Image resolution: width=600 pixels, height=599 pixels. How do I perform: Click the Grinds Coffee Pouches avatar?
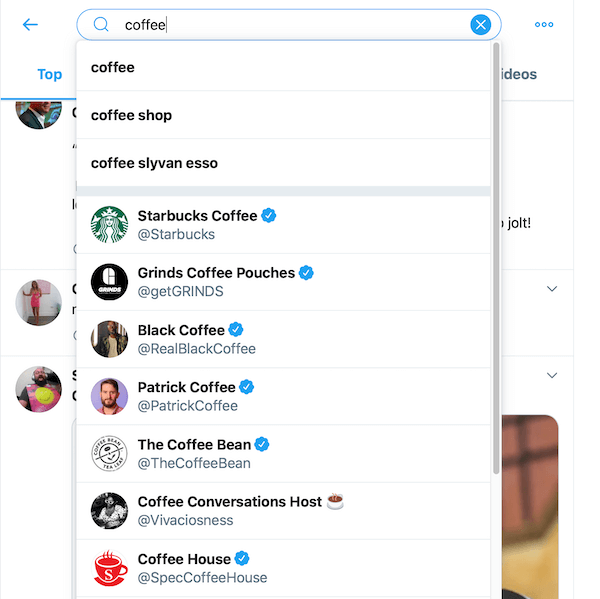109,282
